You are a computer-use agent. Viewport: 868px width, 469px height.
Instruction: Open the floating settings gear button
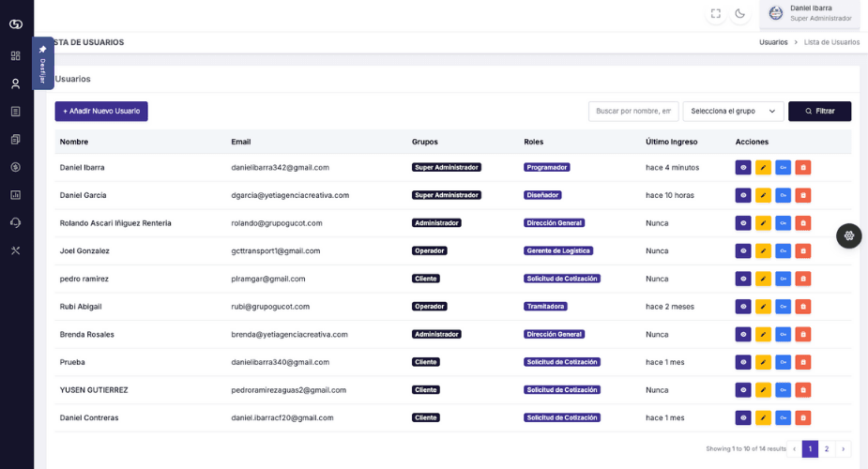(x=848, y=235)
